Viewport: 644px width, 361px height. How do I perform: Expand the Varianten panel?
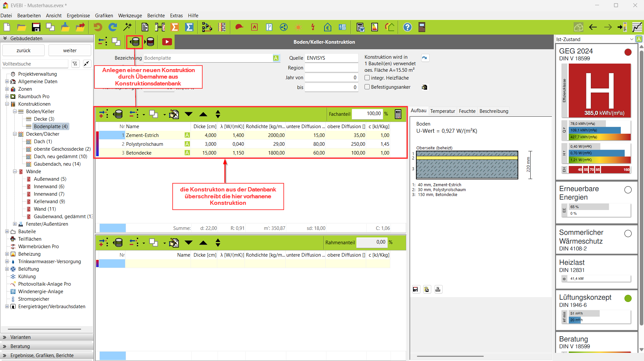[x=5, y=337]
